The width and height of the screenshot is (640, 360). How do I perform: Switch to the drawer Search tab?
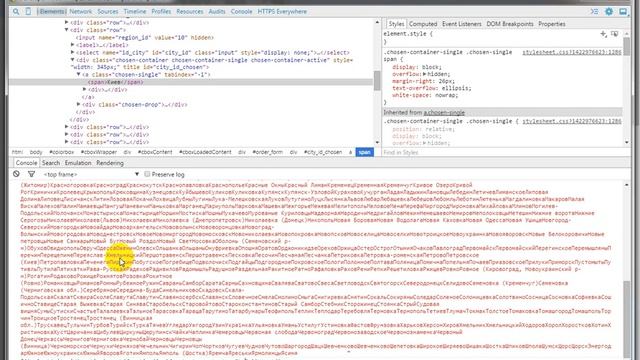tap(51, 163)
